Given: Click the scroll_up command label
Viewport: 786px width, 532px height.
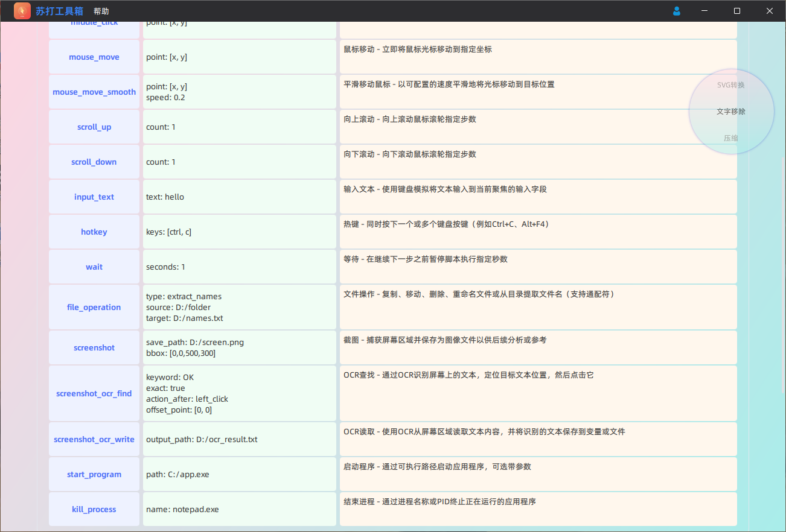Looking at the screenshot, I should (94, 127).
